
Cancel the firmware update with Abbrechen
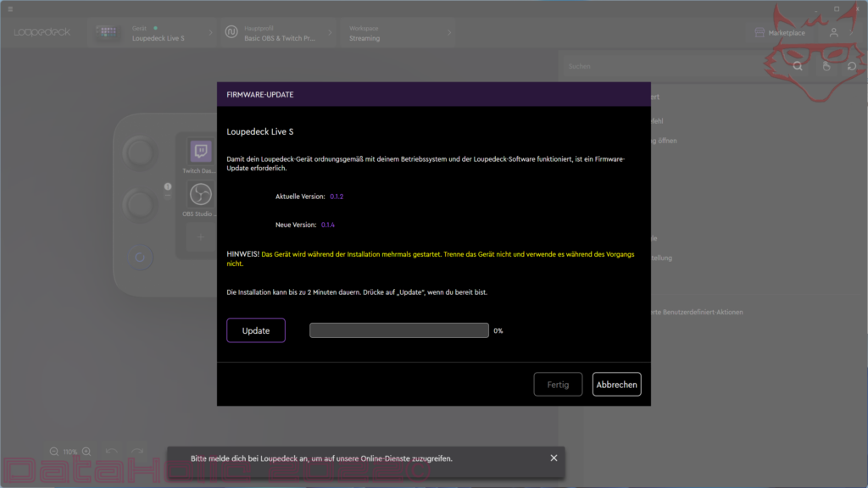click(x=617, y=385)
